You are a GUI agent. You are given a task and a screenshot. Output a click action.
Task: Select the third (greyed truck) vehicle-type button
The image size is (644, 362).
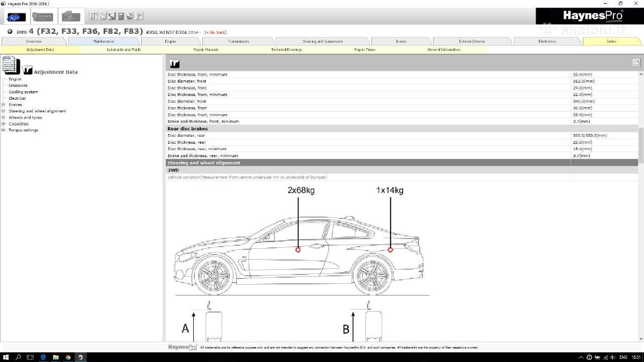70,17
